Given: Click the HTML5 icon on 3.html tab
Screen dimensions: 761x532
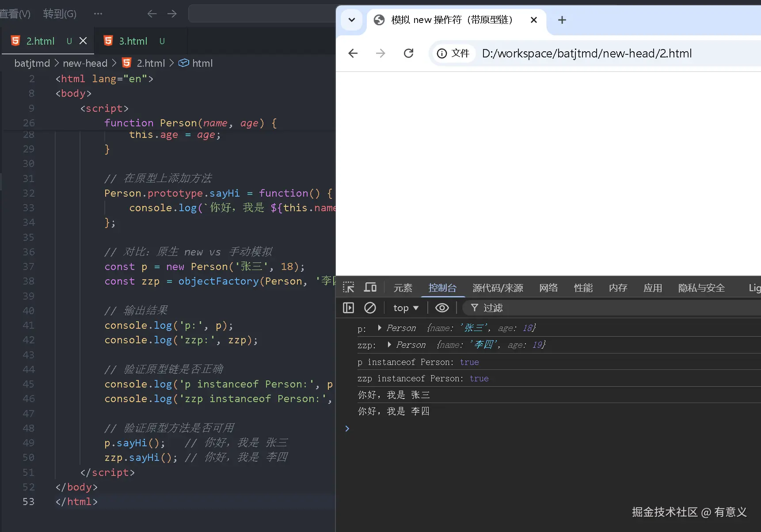Looking at the screenshot, I should click(x=108, y=41).
